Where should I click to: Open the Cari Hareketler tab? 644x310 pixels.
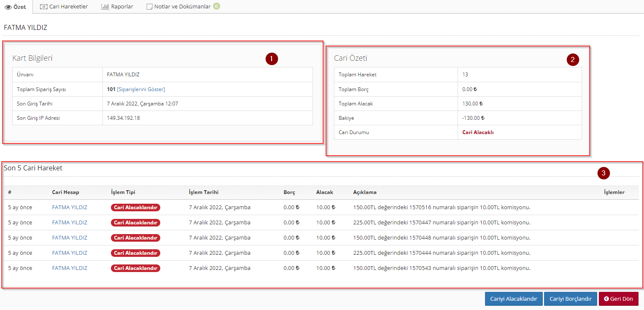click(68, 7)
